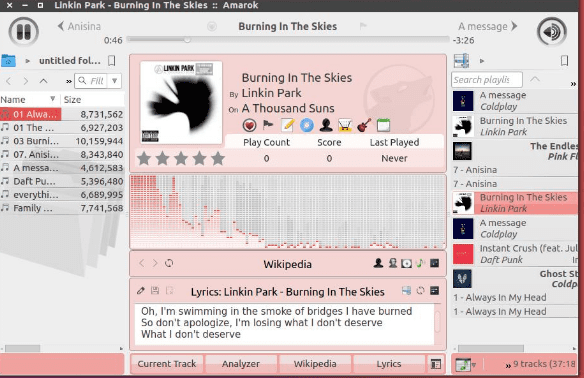Show Wikipedia artist page icon
This screenshot has width=584, height=378.
(378, 263)
